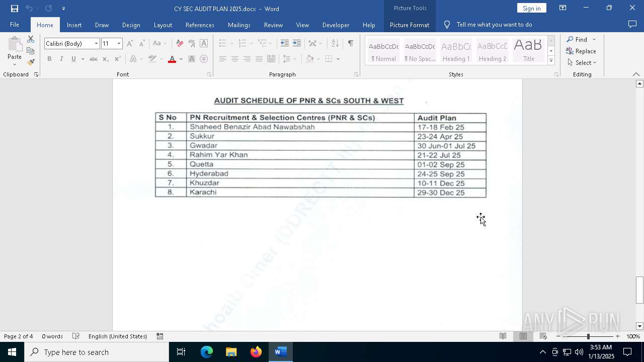The image size is (644, 362).
Task: Open Change Case dropdown
Action: (x=160, y=44)
